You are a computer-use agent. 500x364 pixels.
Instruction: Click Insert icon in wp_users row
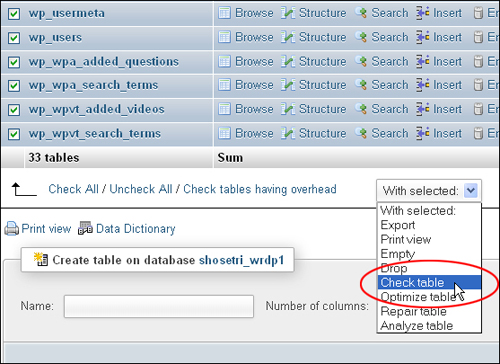click(x=422, y=37)
